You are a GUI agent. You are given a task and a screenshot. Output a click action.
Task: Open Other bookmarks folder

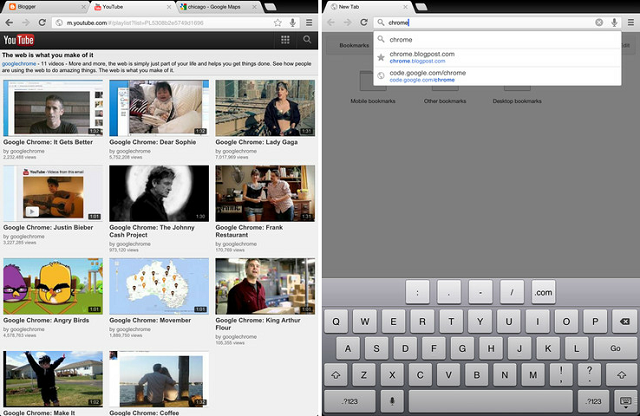pyautogui.click(x=445, y=87)
